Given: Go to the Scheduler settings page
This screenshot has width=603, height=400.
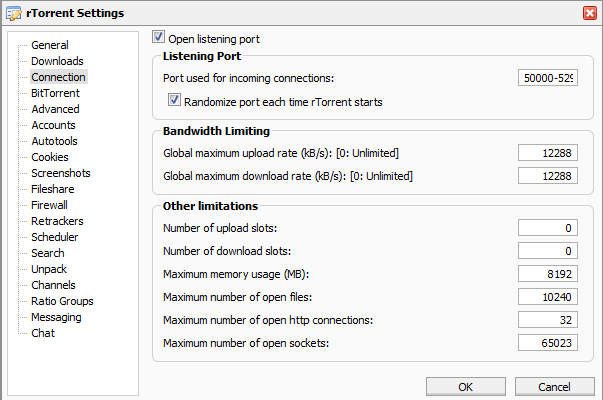Looking at the screenshot, I should pos(55,237).
